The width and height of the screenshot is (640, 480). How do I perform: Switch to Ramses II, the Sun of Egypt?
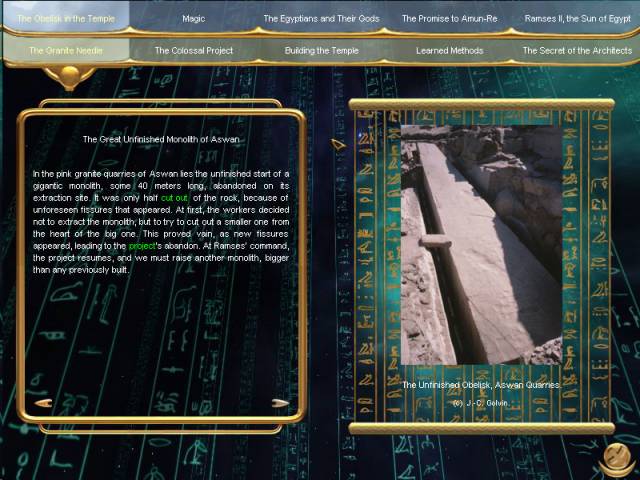point(577,18)
